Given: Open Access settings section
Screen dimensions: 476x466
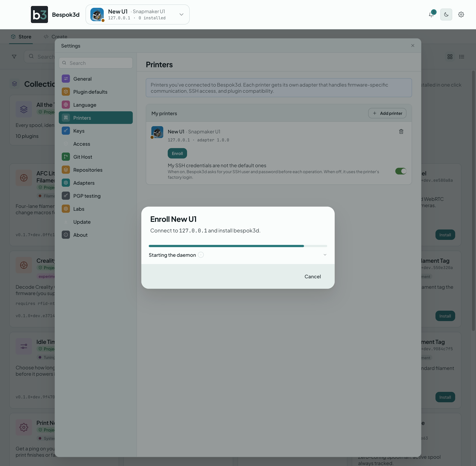Looking at the screenshot, I should tap(96, 144).
